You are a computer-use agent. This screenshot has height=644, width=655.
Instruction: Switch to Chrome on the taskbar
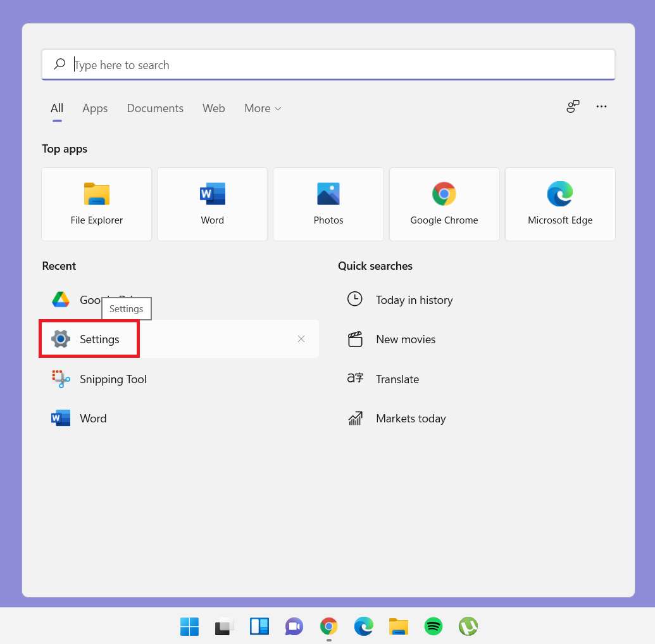[328, 626]
